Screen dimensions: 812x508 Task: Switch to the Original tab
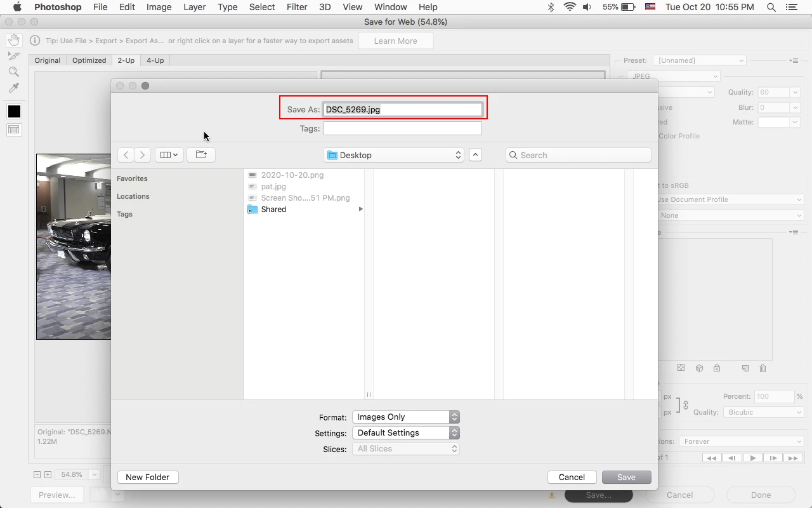coord(48,60)
